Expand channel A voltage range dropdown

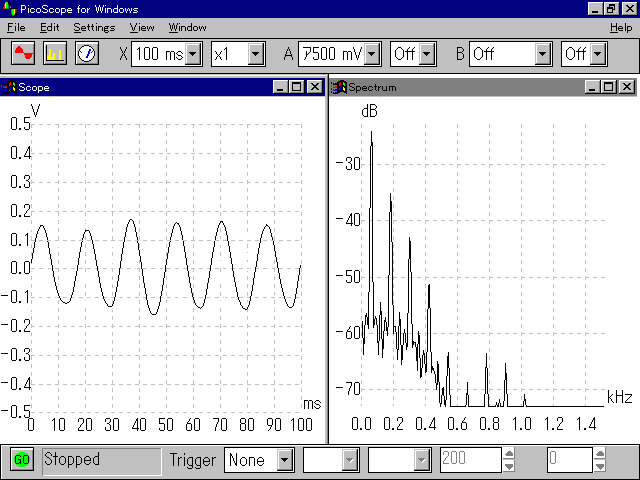[372, 53]
